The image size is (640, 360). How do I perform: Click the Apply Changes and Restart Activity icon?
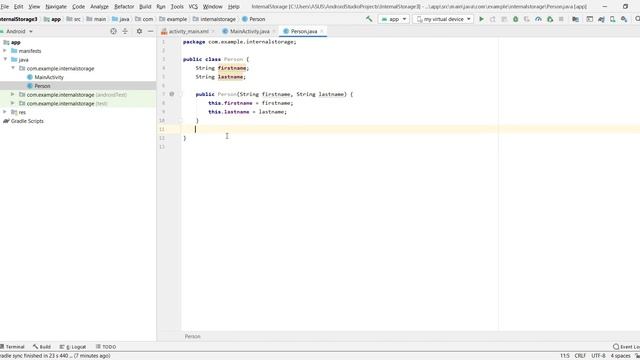click(493, 19)
